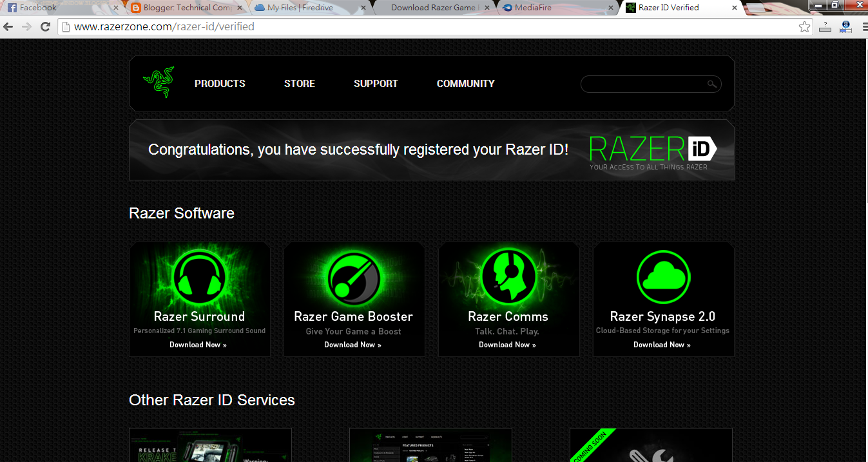
Task: Open the Razer Synapse cloud icon
Action: tap(663, 277)
